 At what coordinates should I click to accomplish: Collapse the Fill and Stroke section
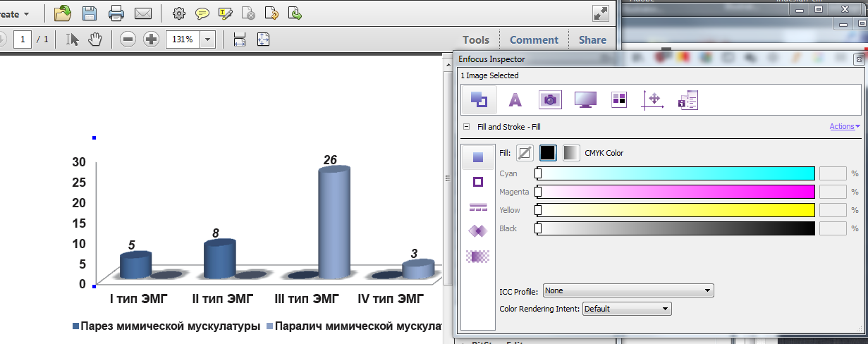point(466,127)
